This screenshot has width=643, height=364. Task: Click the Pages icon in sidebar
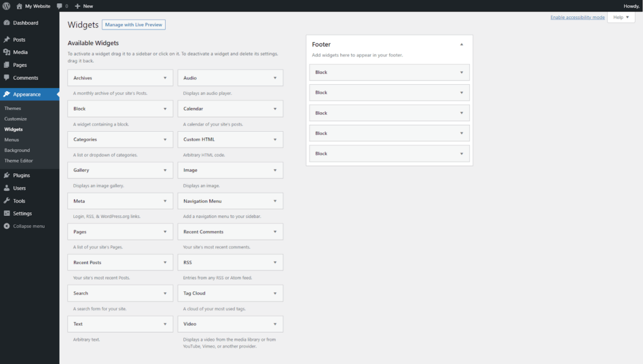click(x=6, y=65)
